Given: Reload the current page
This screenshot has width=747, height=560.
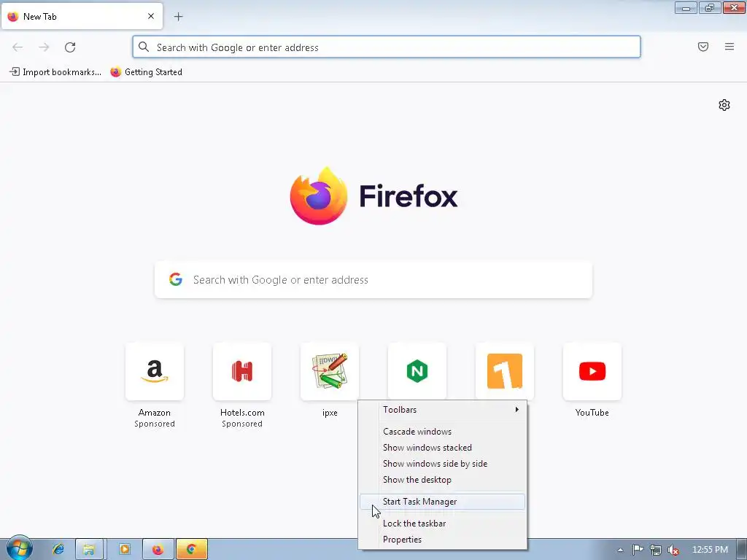Looking at the screenshot, I should point(70,47).
